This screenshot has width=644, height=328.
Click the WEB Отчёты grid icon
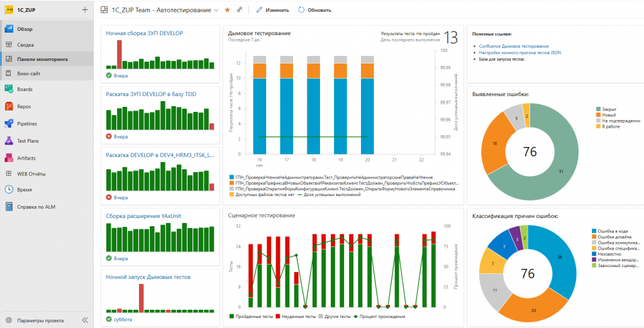[x=9, y=173]
